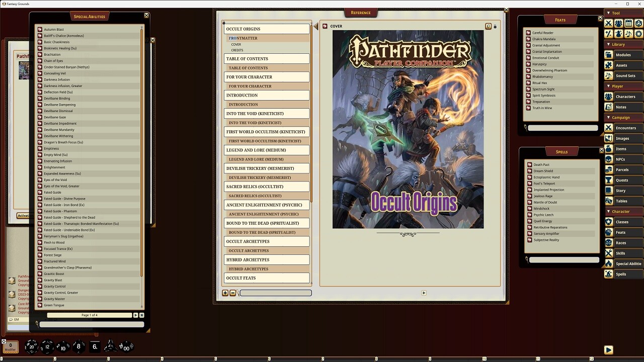Click the Modifier counter box

click(x=10, y=347)
